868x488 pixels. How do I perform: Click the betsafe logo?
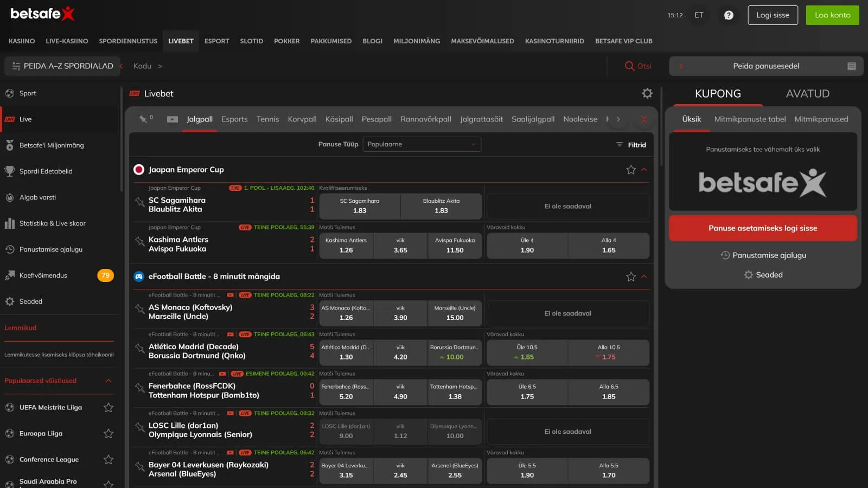tap(42, 14)
